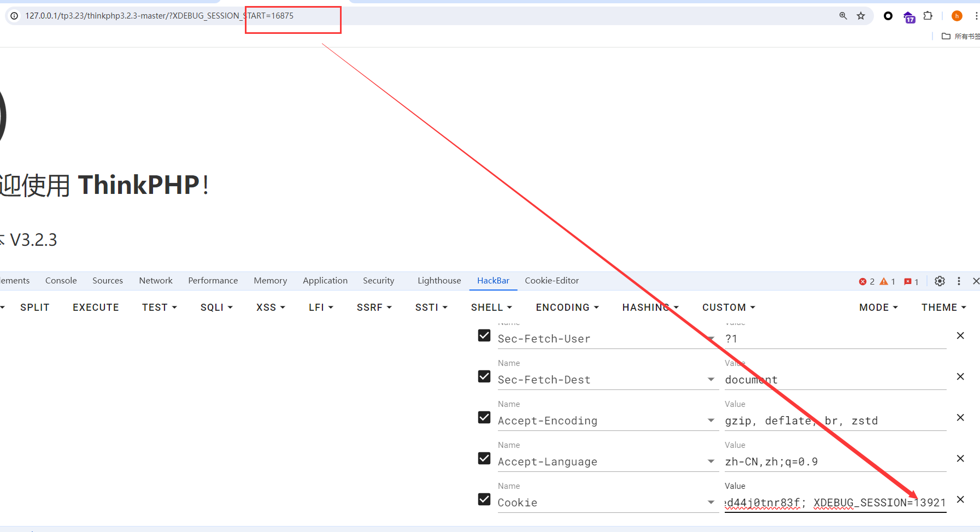
Task: Uncheck the Accept-Language header checkbox
Action: (x=484, y=458)
